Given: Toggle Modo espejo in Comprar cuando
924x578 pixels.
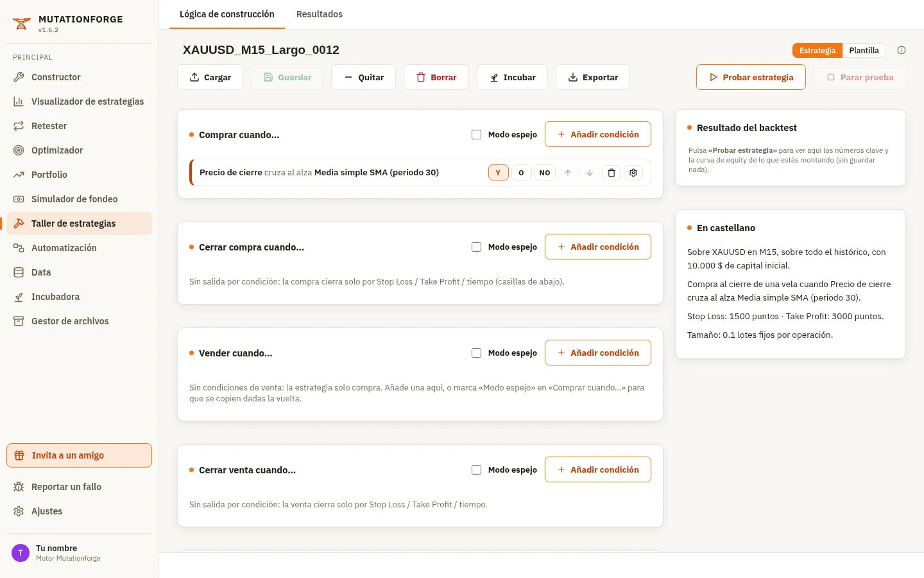Looking at the screenshot, I should click(x=476, y=134).
